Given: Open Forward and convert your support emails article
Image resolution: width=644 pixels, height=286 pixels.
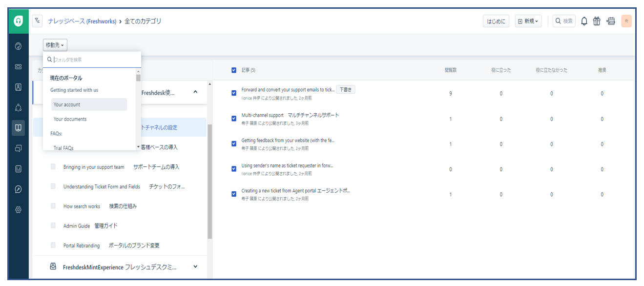Looking at the screenshot, I should tap(288, 90).
